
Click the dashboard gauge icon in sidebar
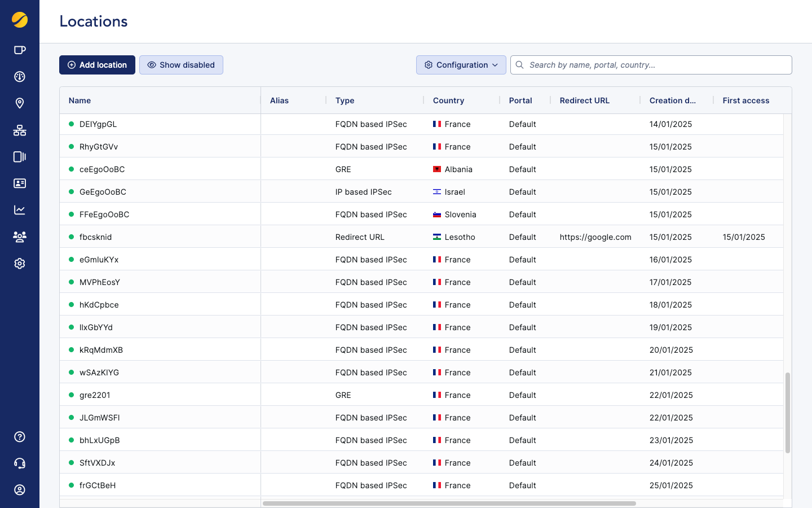pos(20,77)
